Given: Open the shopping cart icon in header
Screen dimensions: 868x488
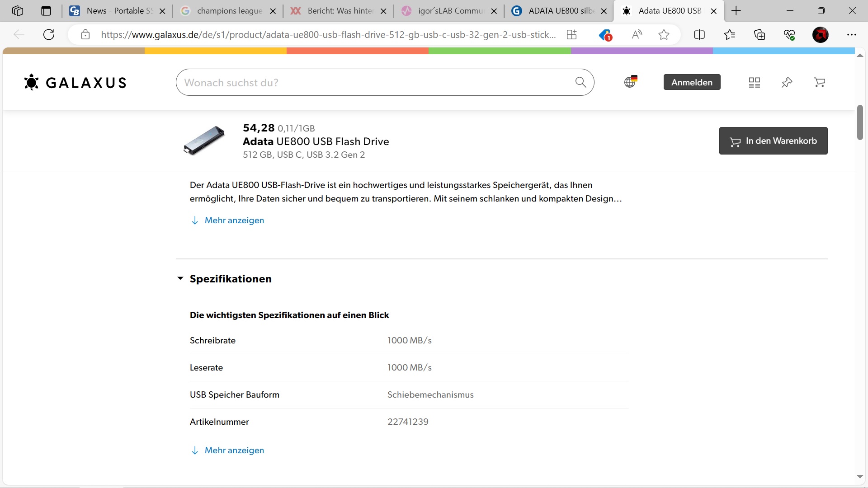Looking at the screenshot, I should [x=820, y=82].
